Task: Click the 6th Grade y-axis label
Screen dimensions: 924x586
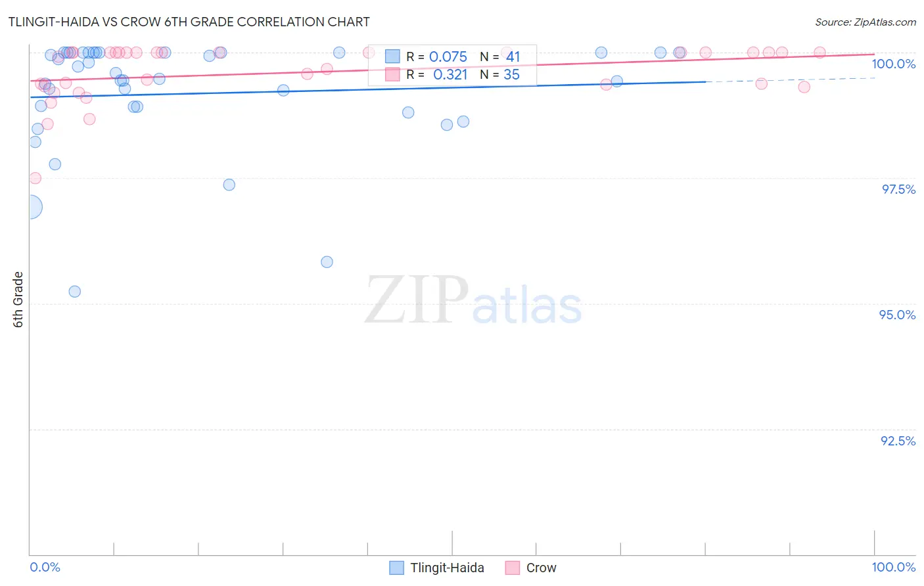Action: coord(18,300)
